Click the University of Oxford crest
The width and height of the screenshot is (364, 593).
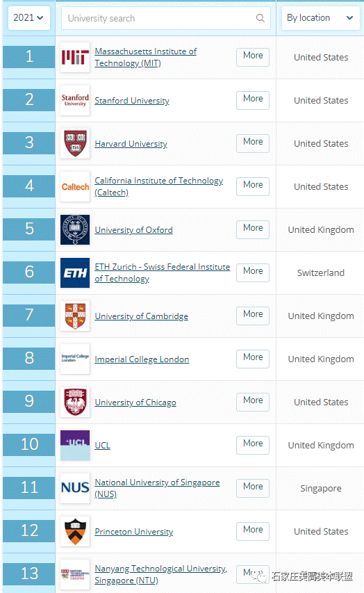(75, 229)
